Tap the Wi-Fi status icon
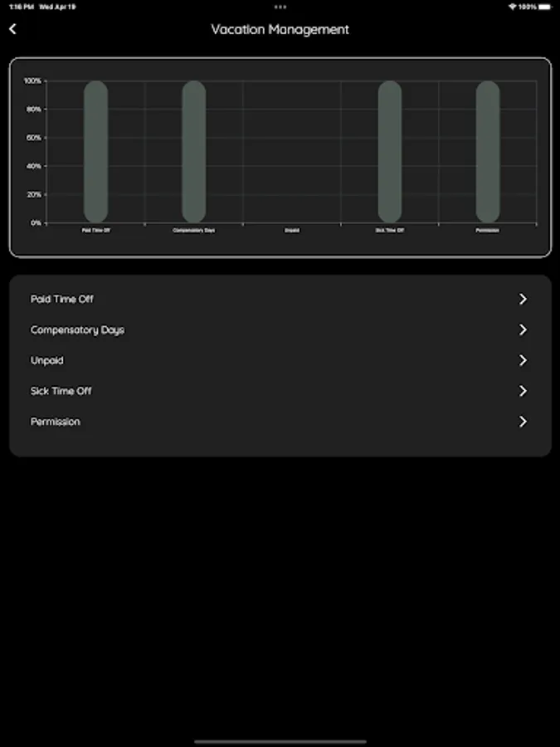 point(513,7)
